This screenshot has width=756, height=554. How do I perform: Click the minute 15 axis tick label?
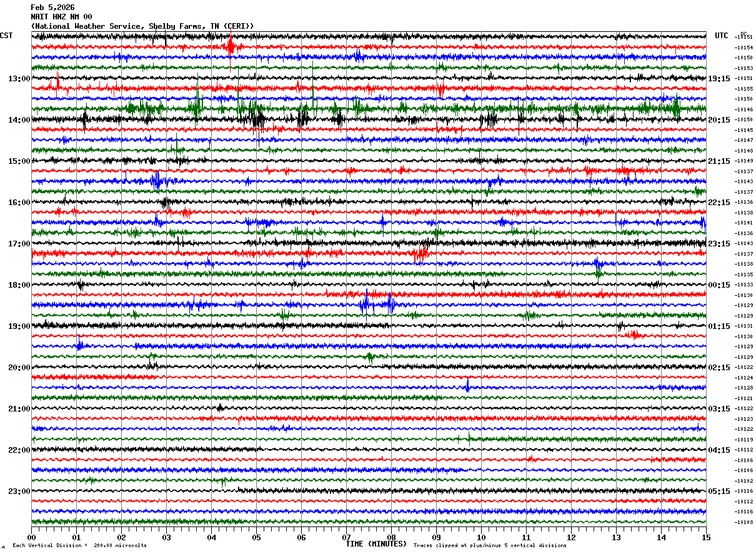pyautogui.click(x=706, y=537)
